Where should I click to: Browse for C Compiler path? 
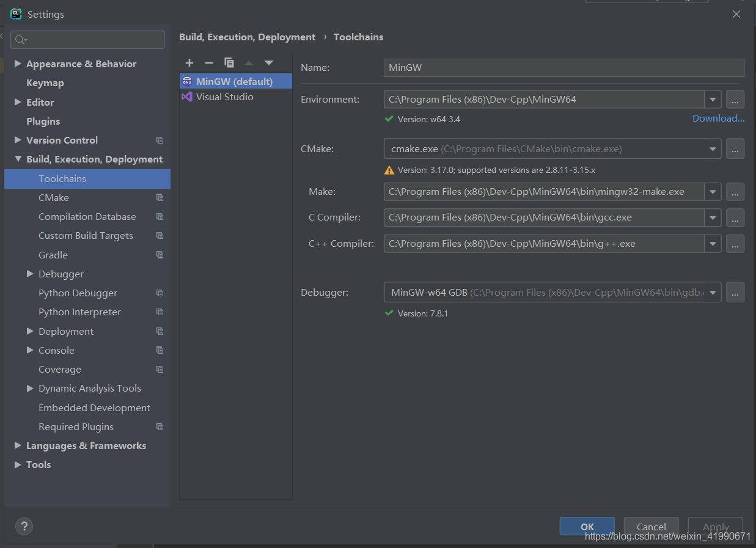(735, 217)
